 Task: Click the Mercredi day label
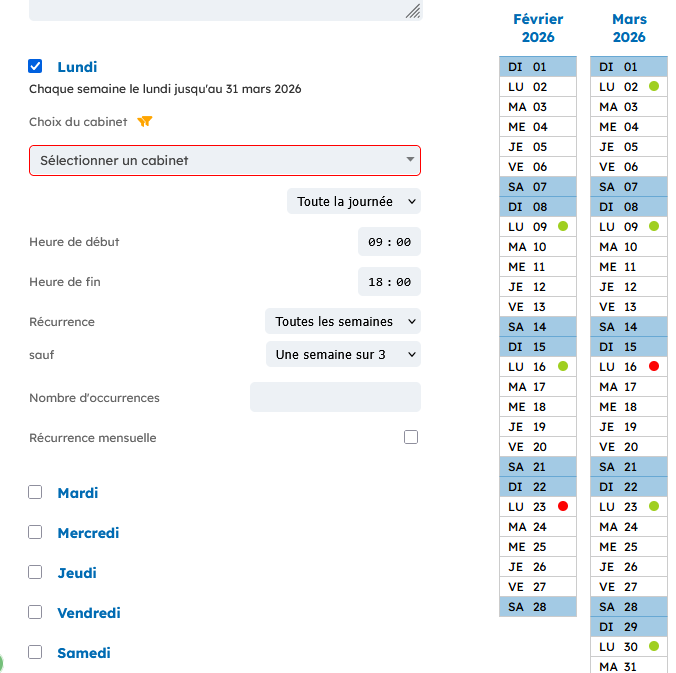coord(88,533)
